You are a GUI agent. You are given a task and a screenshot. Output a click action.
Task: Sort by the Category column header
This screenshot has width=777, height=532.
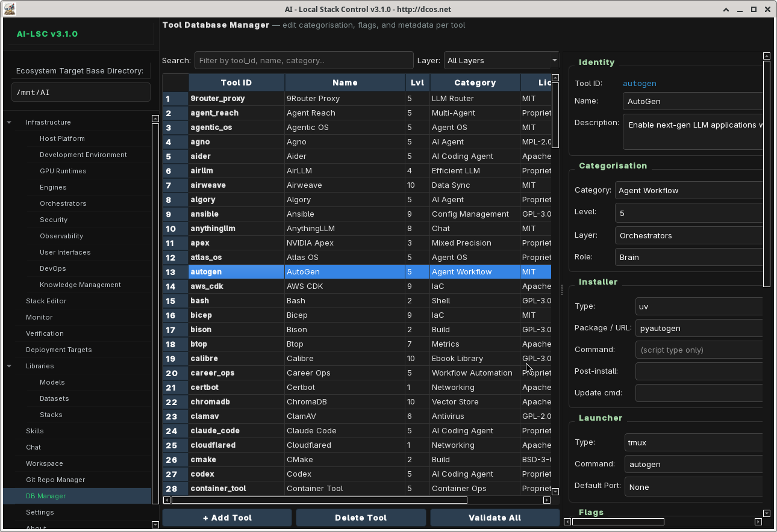coord(475,83)
